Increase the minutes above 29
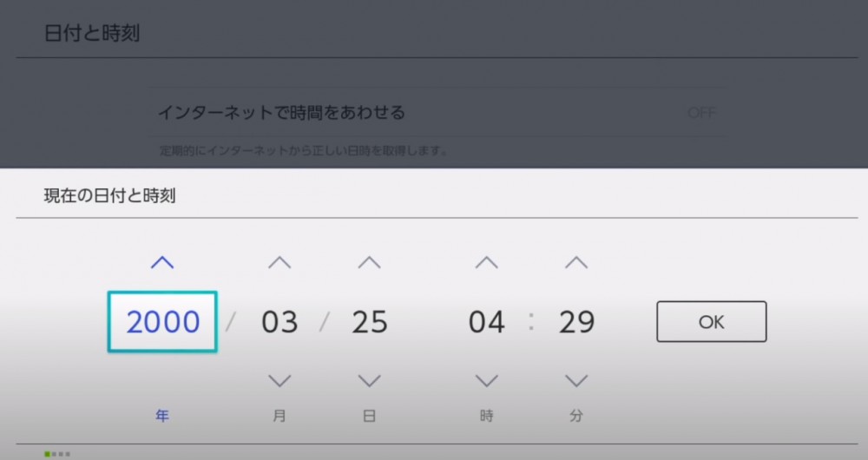The image size is (868, 460). [576, 262]
